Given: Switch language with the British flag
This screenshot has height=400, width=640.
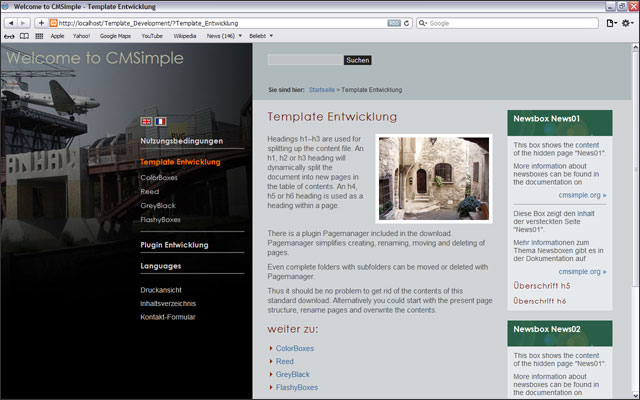Looking at the screenshot, I should pyautogui.click(x=146, y=121).
